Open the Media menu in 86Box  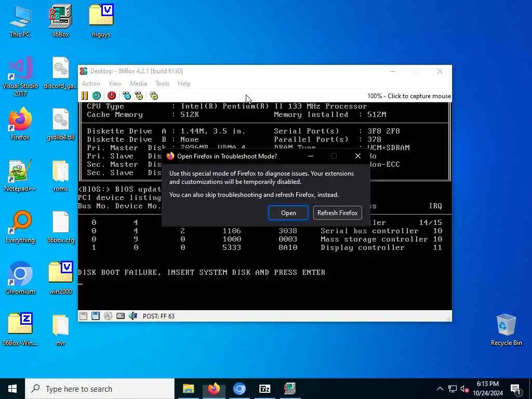138,84
